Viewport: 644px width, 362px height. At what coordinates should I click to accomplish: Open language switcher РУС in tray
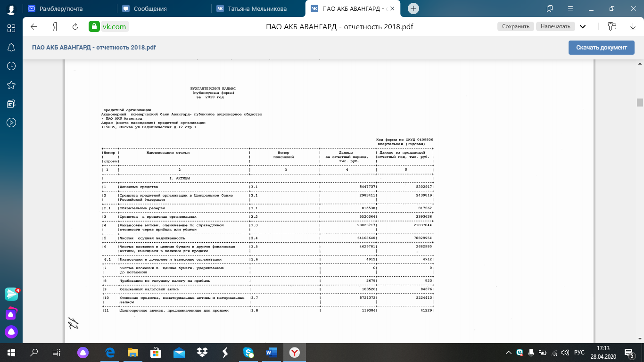[x=579, y=353]
